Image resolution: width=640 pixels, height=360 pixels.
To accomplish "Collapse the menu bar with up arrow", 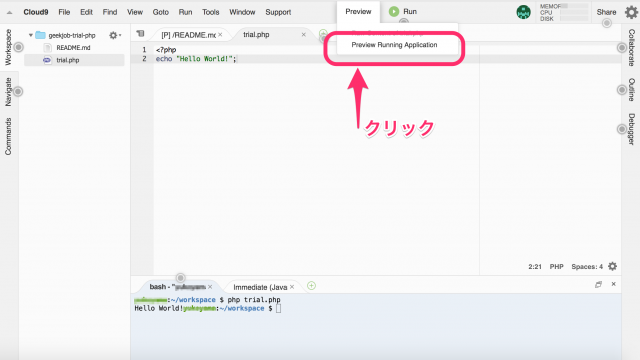I will tap(9, 13).
